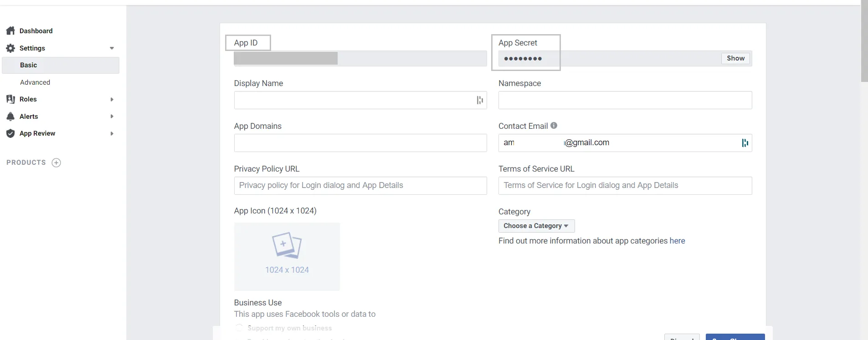Select the Basic settings item
Screen dimensions: 868x340
tap(61, 65)
